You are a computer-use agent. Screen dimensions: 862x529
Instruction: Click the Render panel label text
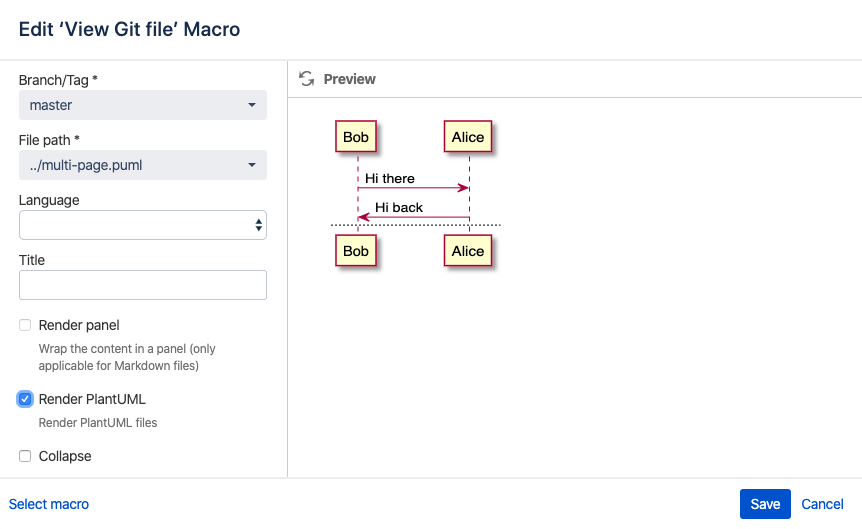[79, 325]
